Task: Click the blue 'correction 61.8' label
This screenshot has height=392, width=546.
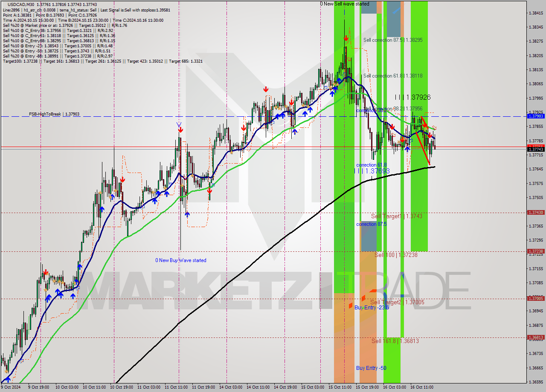Action: click(372, 165)
